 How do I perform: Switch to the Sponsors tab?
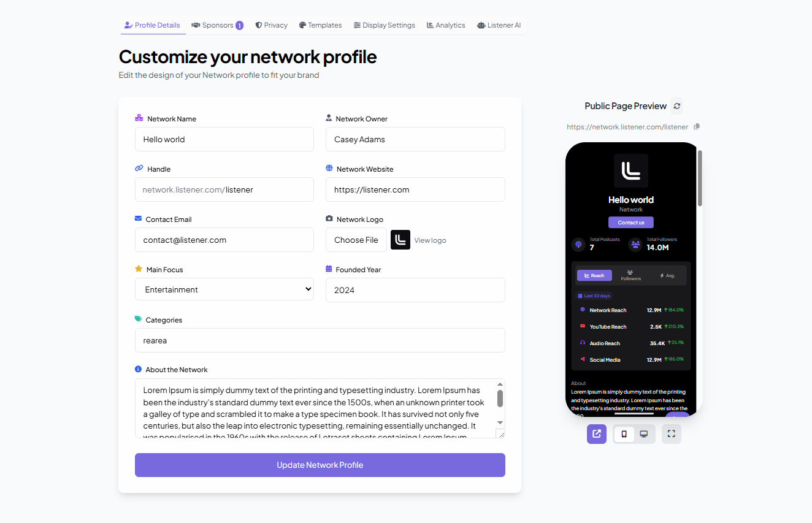[217, 25]
